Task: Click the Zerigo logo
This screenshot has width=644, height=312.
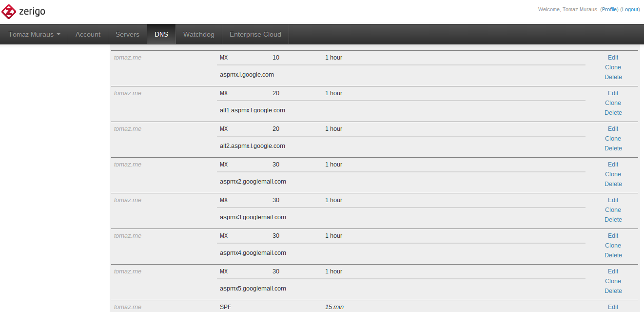Action: [23, 11]
